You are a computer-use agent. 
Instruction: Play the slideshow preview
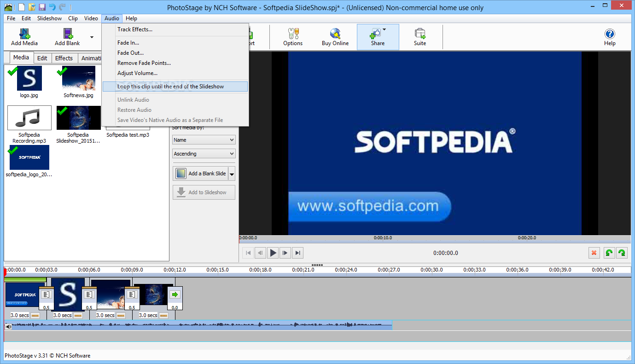tap(273, 253)
